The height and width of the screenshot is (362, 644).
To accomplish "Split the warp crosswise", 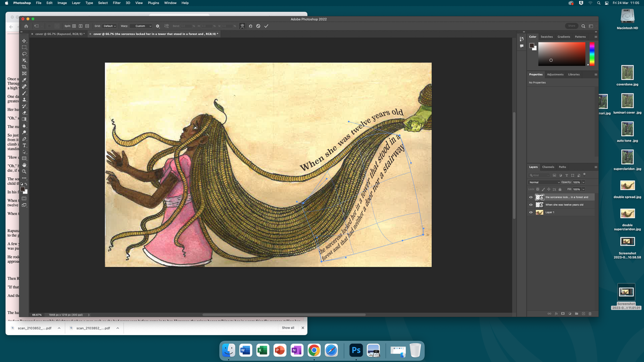I will pyautogui.click(x=74, y=26).
